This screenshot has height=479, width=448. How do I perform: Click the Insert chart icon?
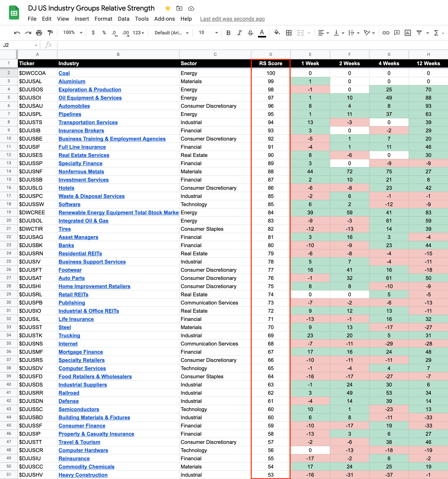(x=408, y=33)
